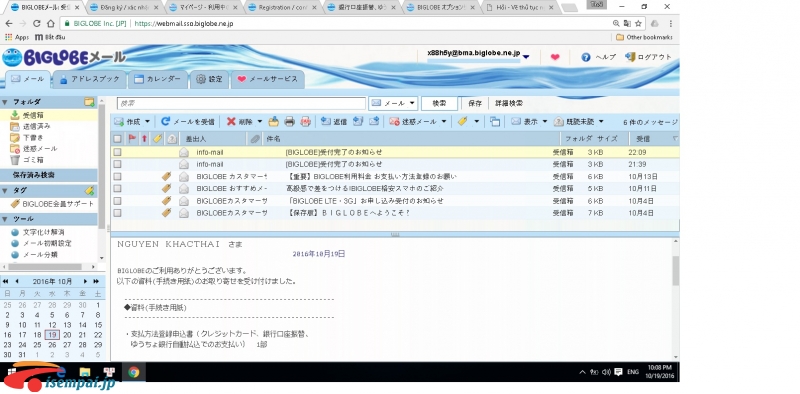The width and height of the screenshot is (800, 394).
Task: Collapse the フォルダ section
Action: click(5, 102)
